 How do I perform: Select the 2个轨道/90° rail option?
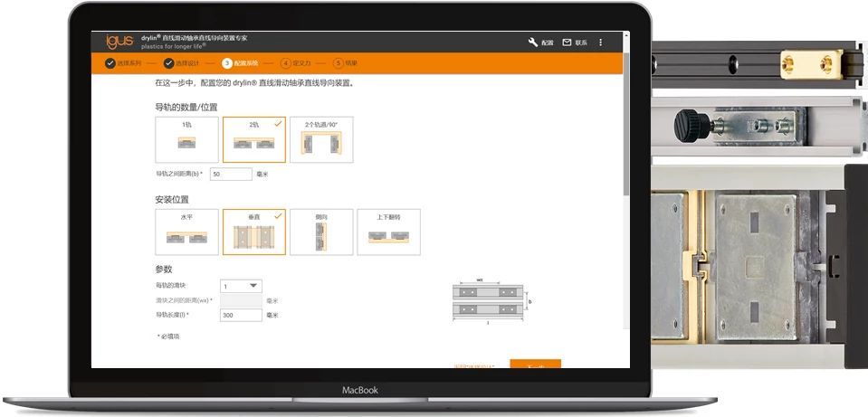[x=321, y=139]
